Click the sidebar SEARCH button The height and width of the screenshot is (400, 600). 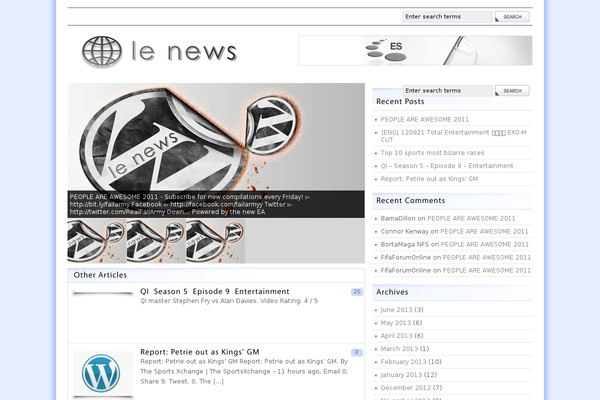pyautogui.click(x=512, y=91)
